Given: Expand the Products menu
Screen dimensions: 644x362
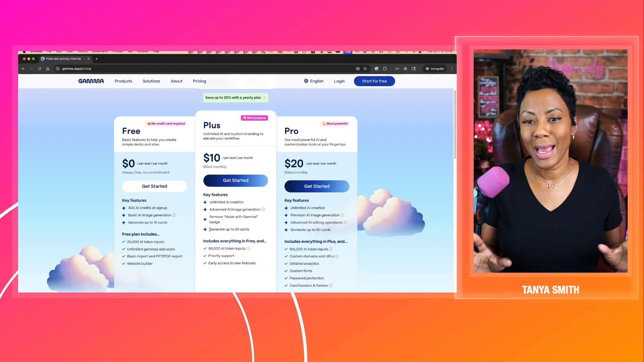Looking at the screenshot, I should tap(123, 81).
